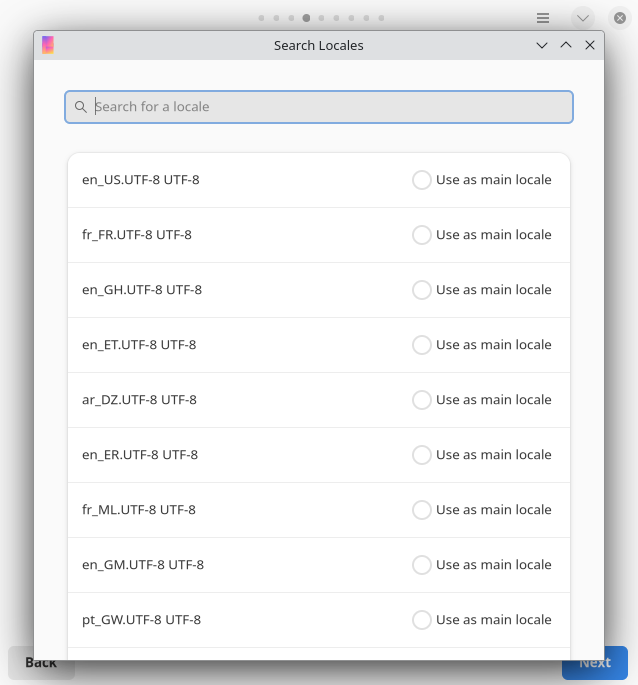Set fr_FR.UTF-8 as main locale
The height and width of the screenshot is (685, 638).
422,235
